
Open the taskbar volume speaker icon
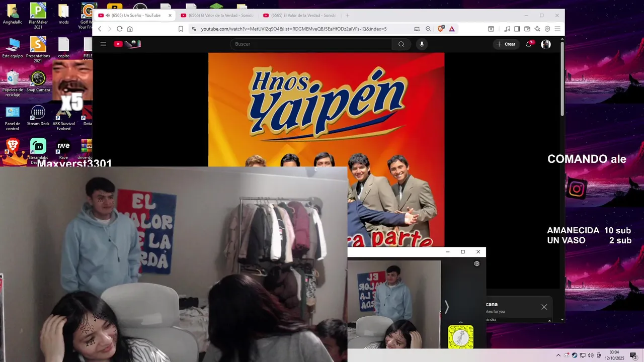point(591,355)
